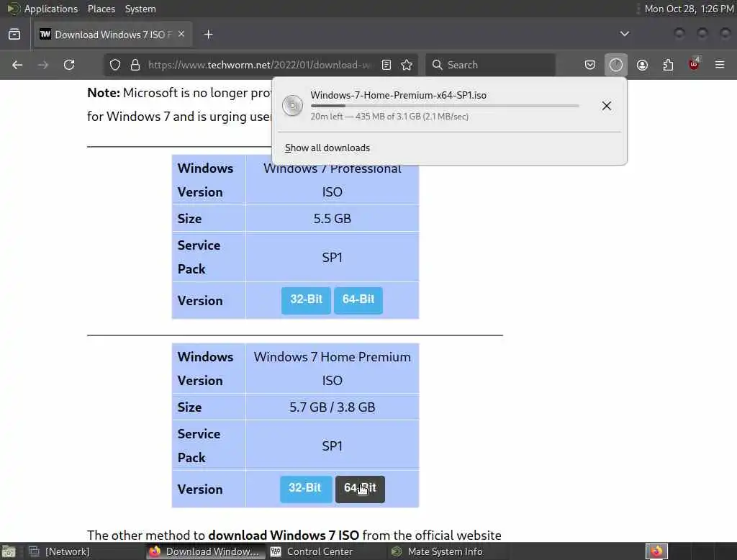The width and height of the screenshot is (737, 560).
Task: Click Firefox icon in workspace switcher
Action: (656, 551)
